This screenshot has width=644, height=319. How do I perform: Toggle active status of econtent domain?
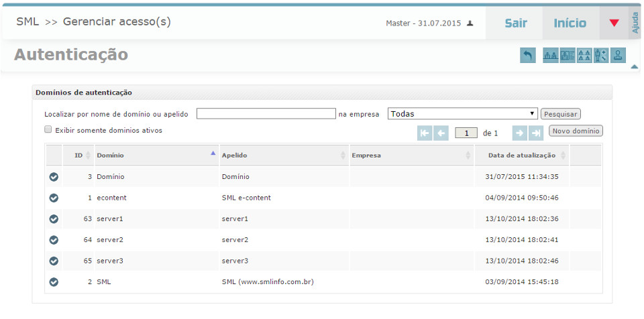[x=54, y=198]
